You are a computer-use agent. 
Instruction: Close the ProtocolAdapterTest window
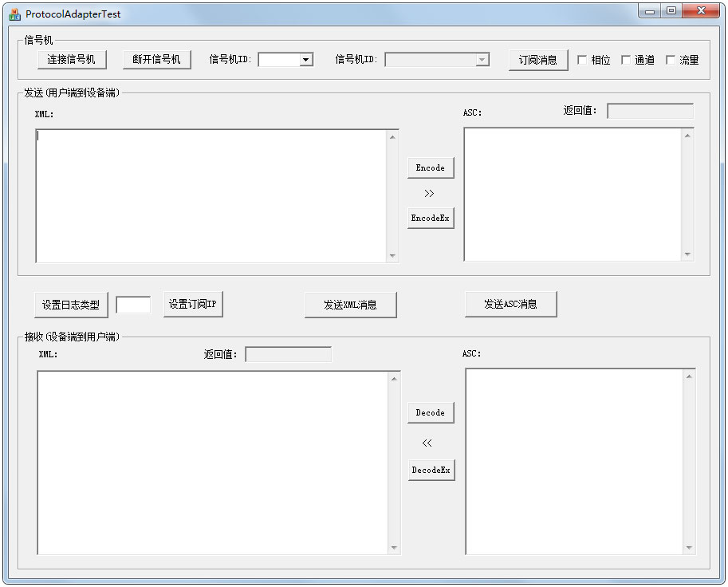click(701, 10)
